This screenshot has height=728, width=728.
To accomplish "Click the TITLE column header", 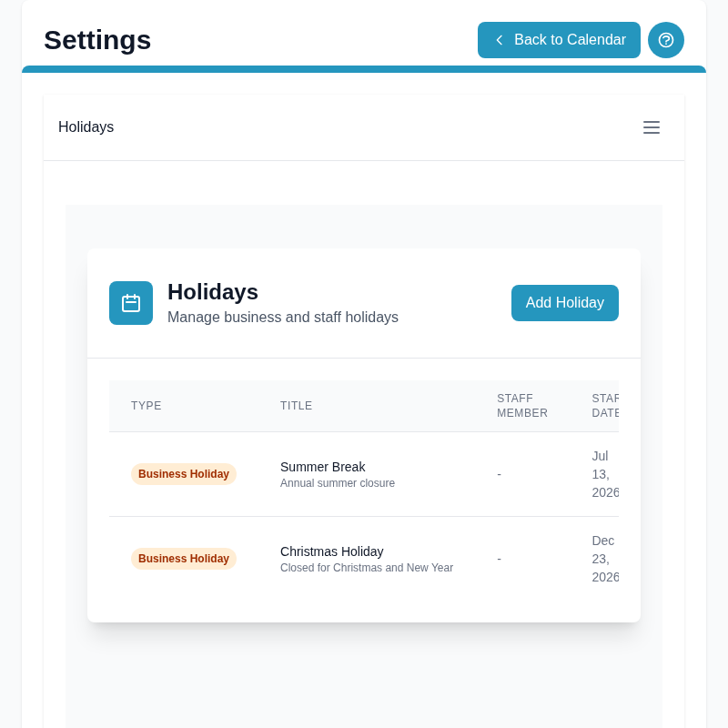I will pyautogui.click(x=296, y=406).
